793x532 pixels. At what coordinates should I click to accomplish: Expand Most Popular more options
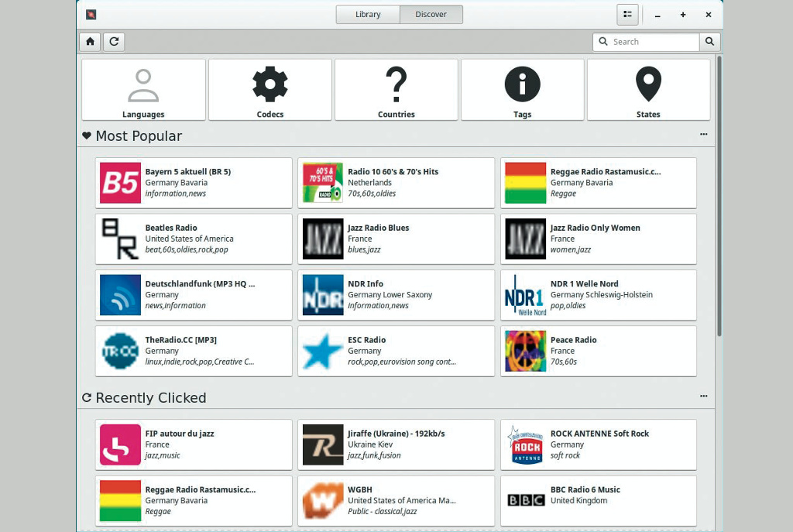pos(703,134)
